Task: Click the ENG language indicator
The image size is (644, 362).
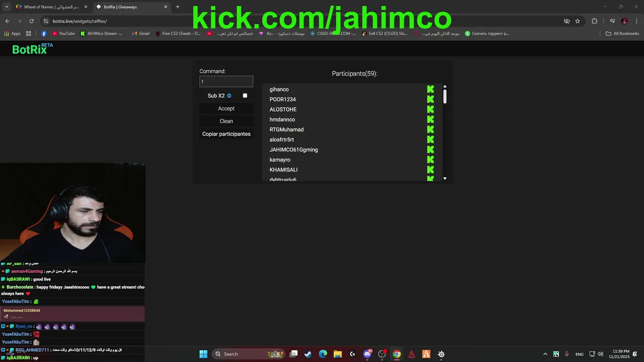Action: click(580, 354)
